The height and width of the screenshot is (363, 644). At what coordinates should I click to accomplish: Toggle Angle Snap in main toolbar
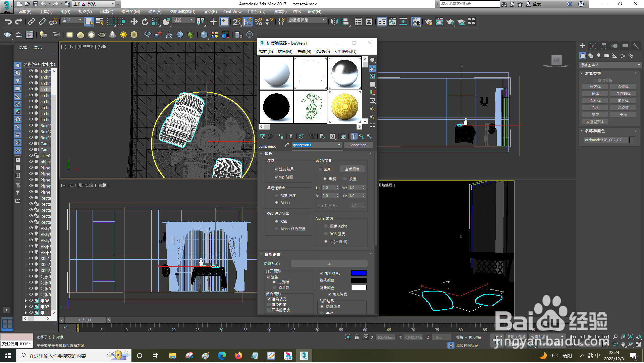click(248, 22)
